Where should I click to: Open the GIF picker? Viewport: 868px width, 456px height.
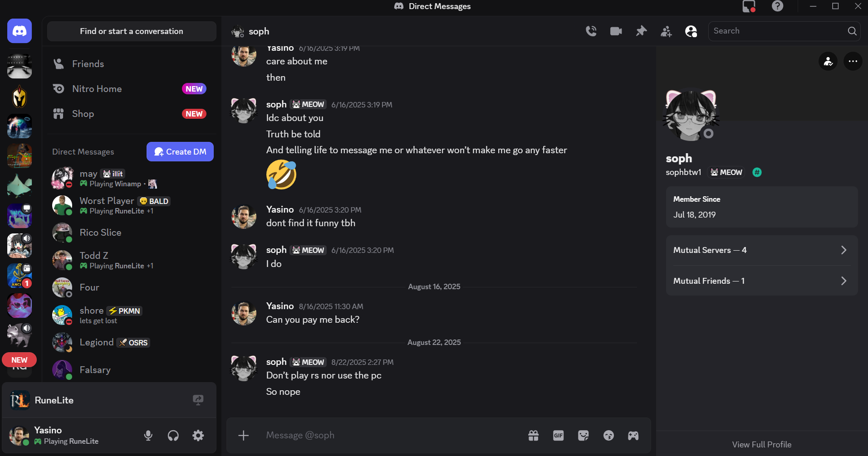[x=558, y=436]
